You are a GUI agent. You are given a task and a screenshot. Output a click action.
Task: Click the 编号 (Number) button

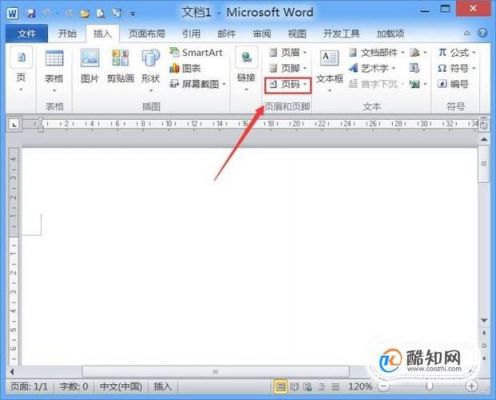453,84
